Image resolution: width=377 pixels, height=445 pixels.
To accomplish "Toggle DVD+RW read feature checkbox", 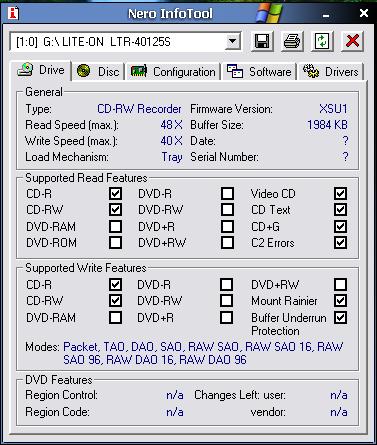I will pyautogui.click(x=227, y=243).
